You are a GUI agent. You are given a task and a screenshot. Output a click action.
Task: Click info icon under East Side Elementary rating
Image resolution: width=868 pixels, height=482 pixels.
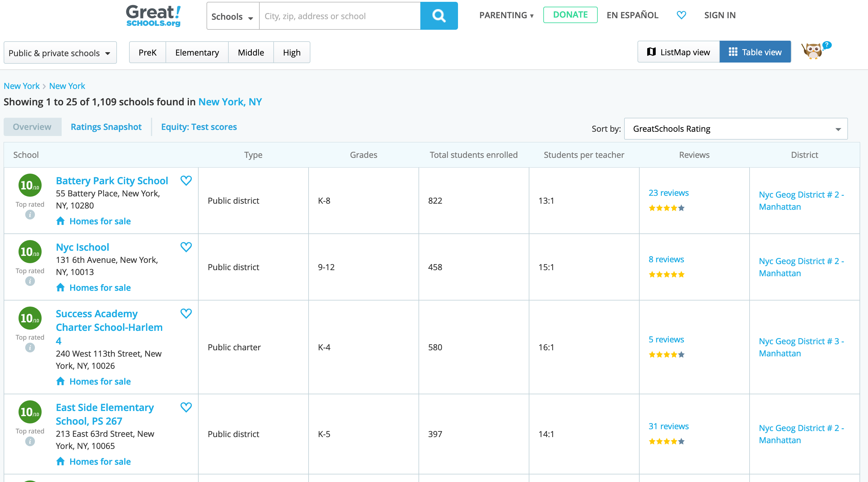tap(30, 441)
